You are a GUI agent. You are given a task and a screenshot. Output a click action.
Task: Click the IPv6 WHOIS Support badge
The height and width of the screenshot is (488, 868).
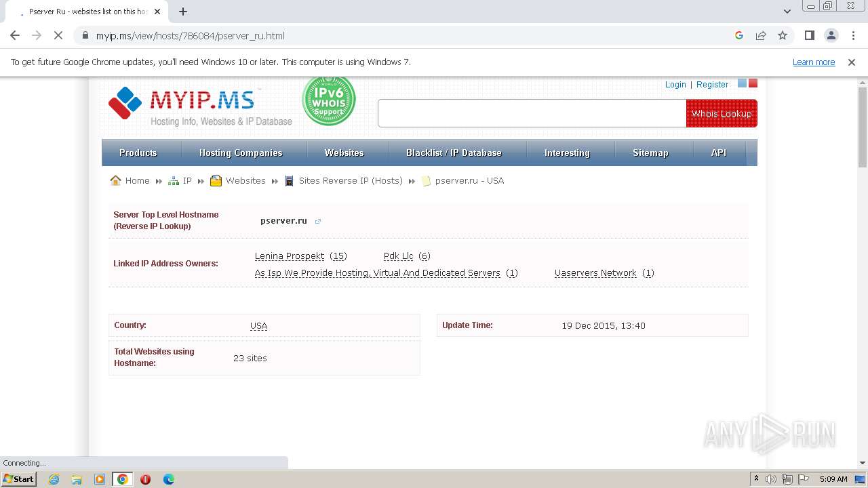tap(329, 100)
